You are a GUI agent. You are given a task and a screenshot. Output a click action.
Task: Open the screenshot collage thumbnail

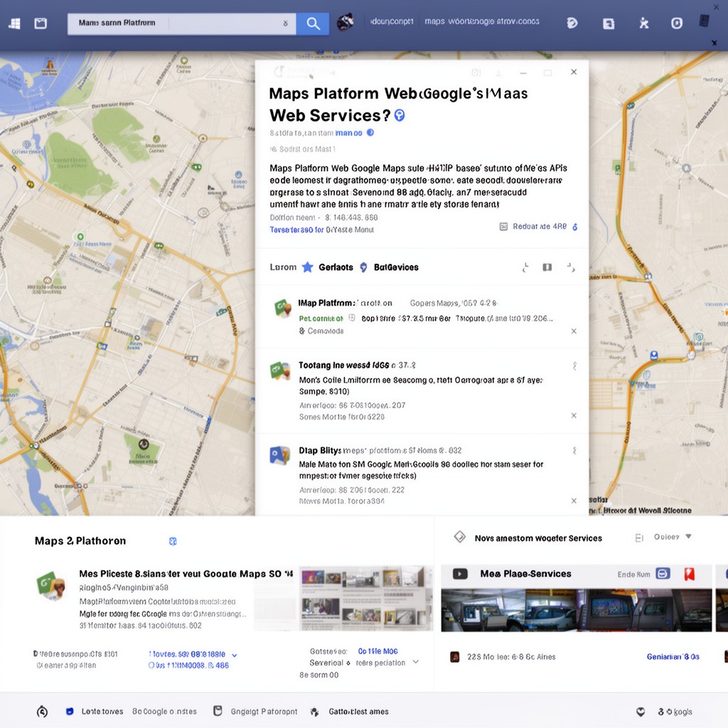click(x=366, y=599)
